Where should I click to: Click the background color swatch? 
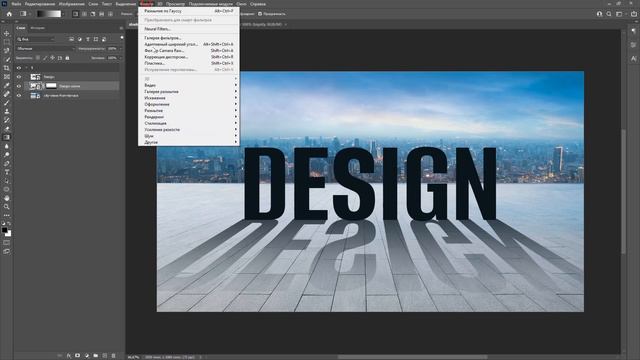tap(9, 234)
